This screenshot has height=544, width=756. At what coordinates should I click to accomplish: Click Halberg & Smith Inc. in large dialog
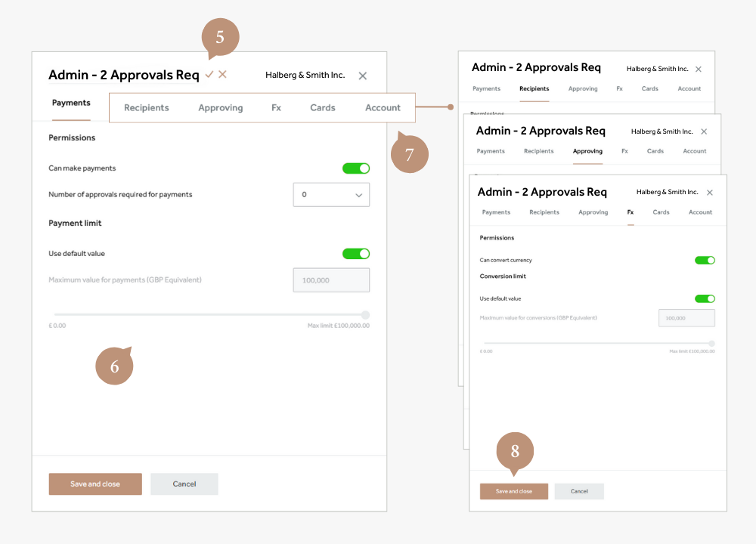click(305, 75)
